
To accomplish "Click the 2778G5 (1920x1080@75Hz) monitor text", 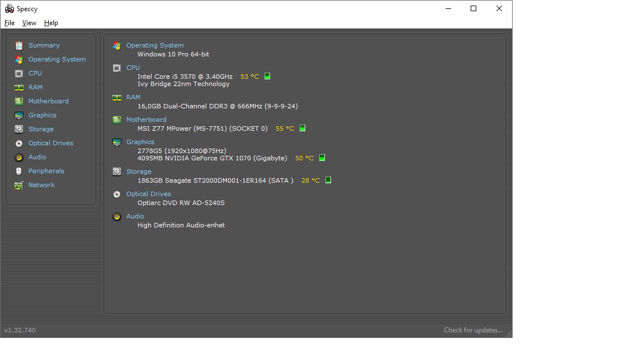I will click(182, 151).
